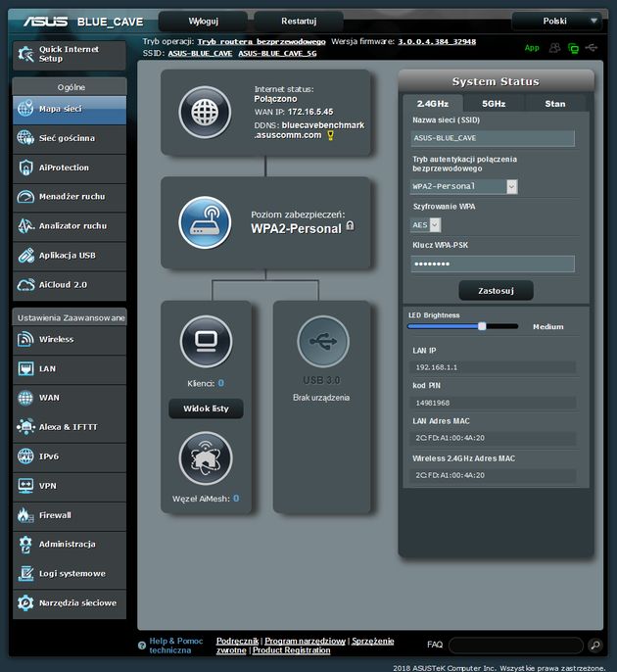Open authentication mode WPA2-Personal dropdown
Screen dimensions: 617x672
(464, 186)
